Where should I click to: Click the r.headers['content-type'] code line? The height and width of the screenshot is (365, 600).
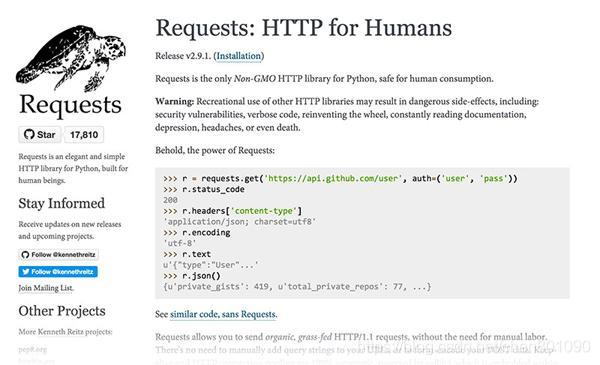pos(232,211)
